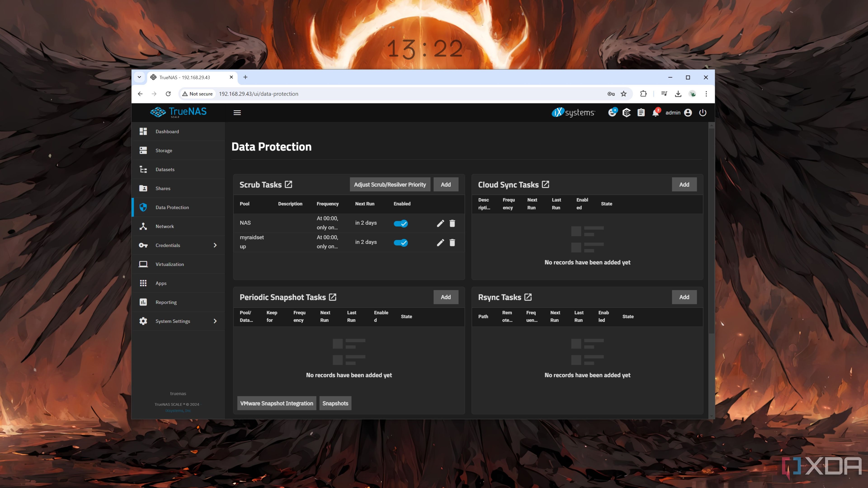Image resolution: width=868 pixels, height=488 pixels.
Task: Click the Data Protection shield icon
Action: click(143, 207)
